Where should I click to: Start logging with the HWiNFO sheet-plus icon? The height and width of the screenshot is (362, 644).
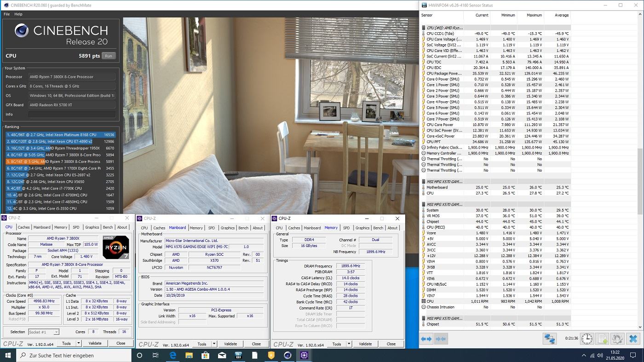[602, 339]
